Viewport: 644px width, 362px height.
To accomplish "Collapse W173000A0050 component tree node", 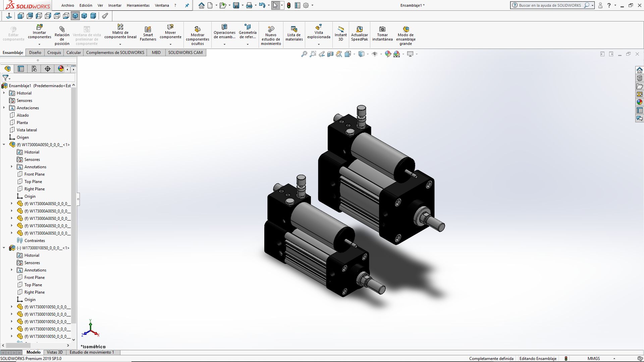I will [4, 145].
